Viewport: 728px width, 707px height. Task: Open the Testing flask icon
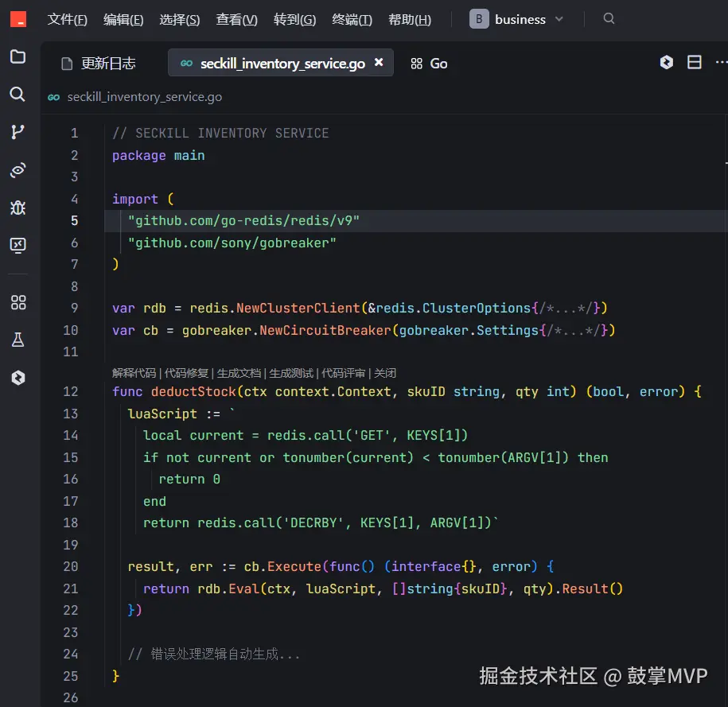pyautogui.click(x=18, y=340)
